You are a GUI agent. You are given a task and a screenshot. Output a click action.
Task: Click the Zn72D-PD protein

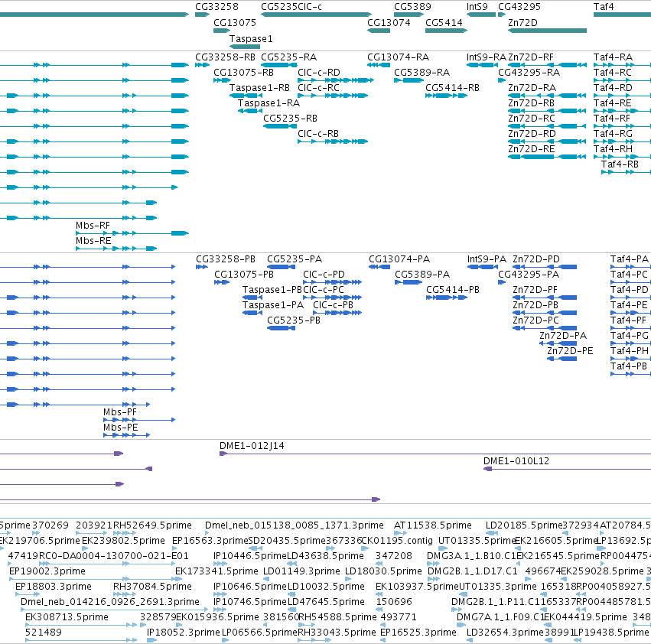pos(545,267)
